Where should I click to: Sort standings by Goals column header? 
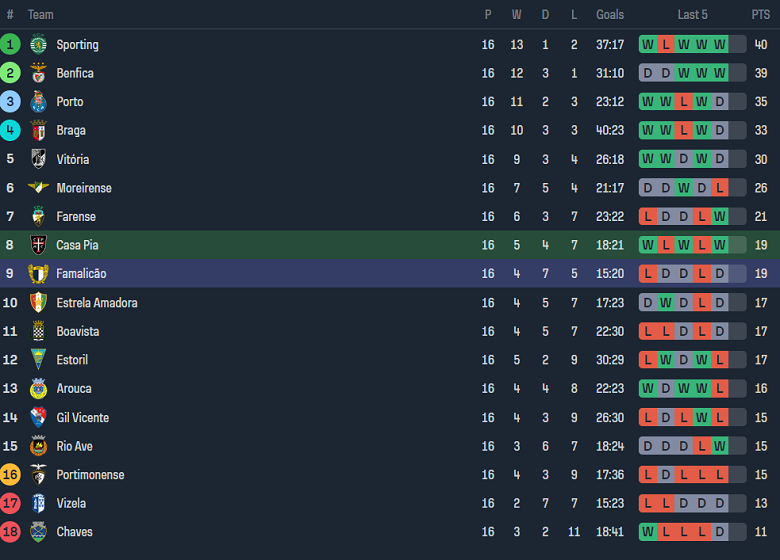(610, 15)
